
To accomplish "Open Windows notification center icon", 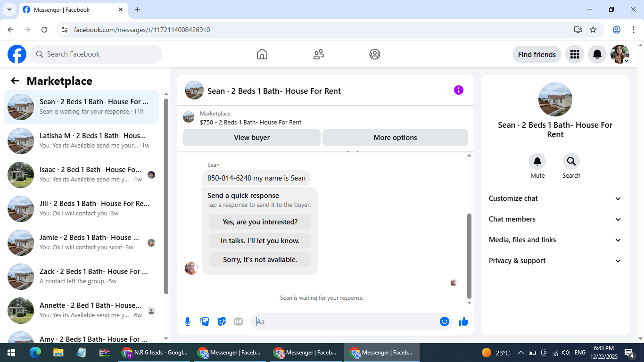I will [x=629, y=353].
